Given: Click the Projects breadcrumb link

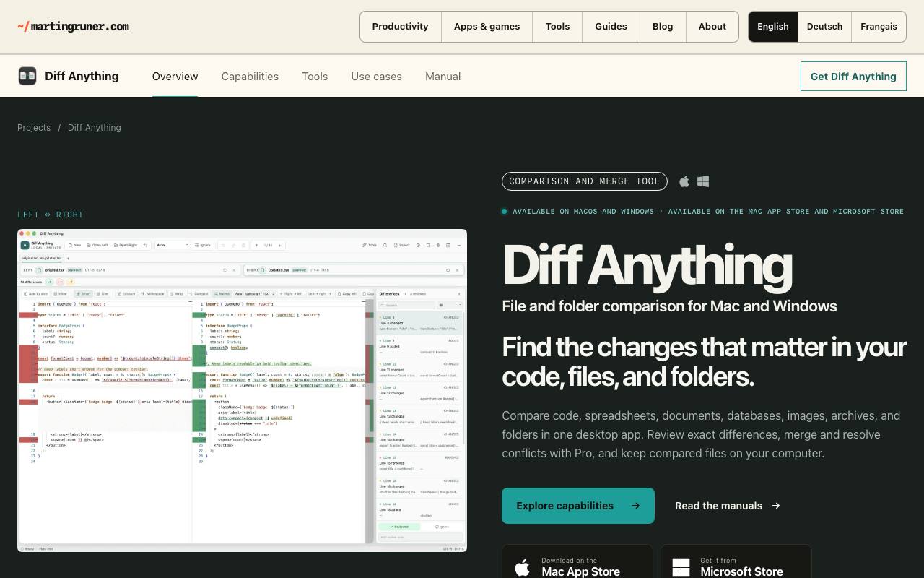Looking at the screenshot, I should click(34, 127).
